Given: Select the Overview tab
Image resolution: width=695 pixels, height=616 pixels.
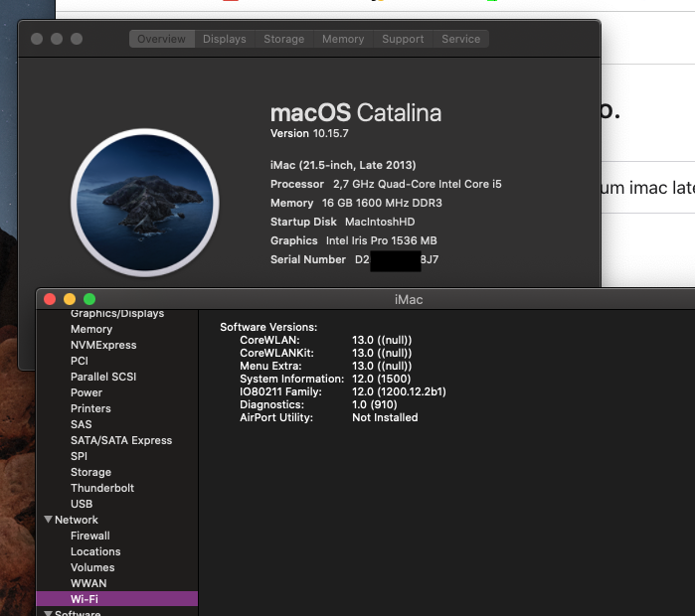Looking at the screenshot, I should click(x=161, y=39).
